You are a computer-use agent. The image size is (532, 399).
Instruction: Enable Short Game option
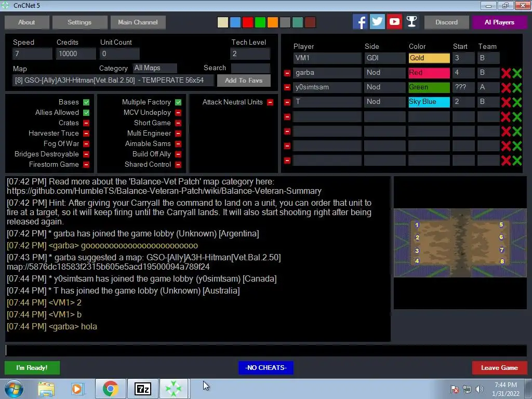point(178,123)
